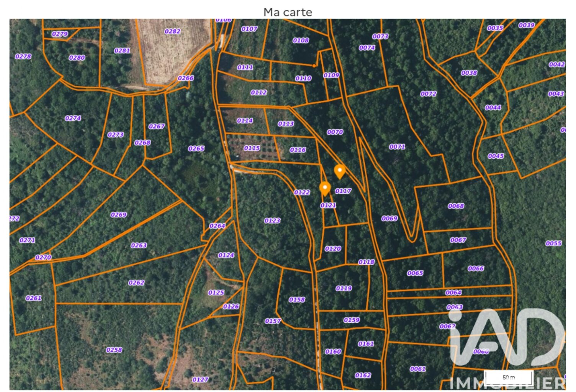Select parcel label 0119

(344, 288)
